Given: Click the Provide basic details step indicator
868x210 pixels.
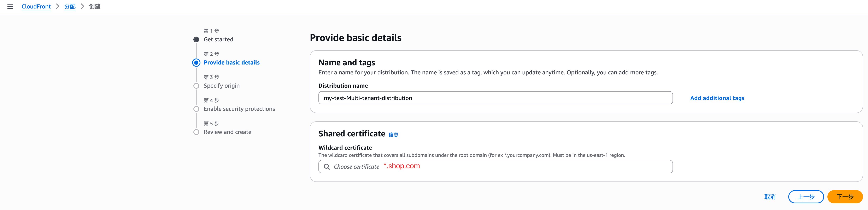Looking at the screenshot, I should coord(196,63).
